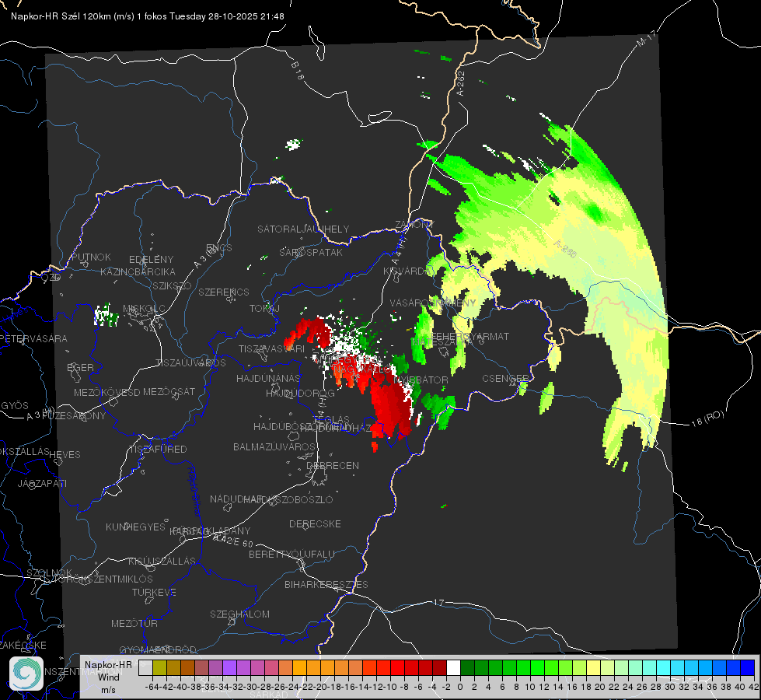Click the M-17 road label
The image size is (761, 700).
point(646,39)
